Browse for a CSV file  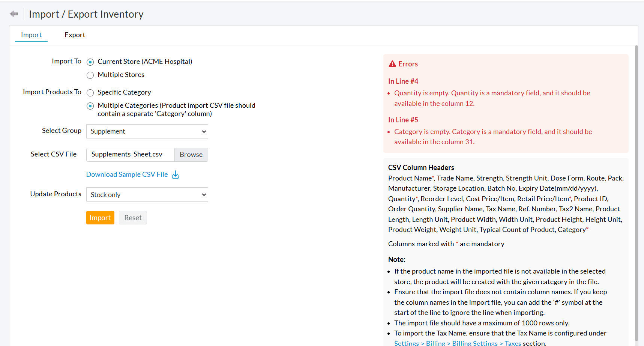tap(191, 155)
